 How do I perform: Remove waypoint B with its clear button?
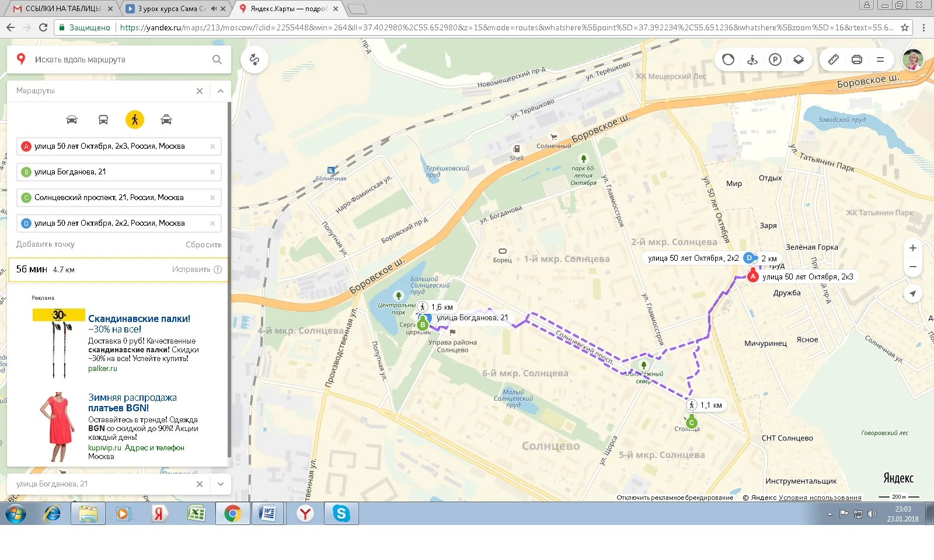(x=212, y=172)
